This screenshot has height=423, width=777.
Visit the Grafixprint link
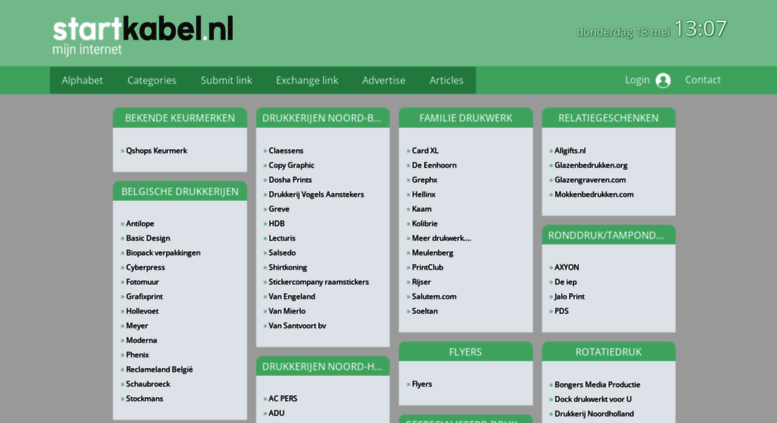click(x=144, y=297)
